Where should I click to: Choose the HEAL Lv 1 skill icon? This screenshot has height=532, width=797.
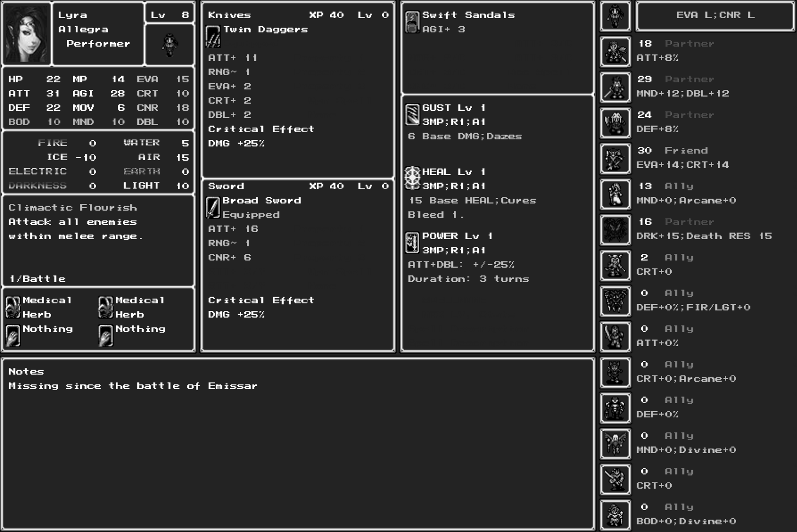coord(412,178)
